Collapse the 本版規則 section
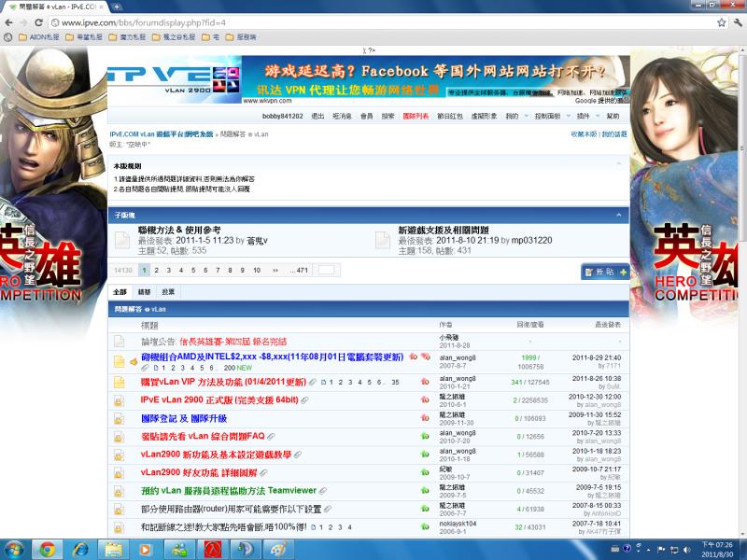Image resolution: width=747 pixels, height=560 pixels. click(x=618, y=164)
